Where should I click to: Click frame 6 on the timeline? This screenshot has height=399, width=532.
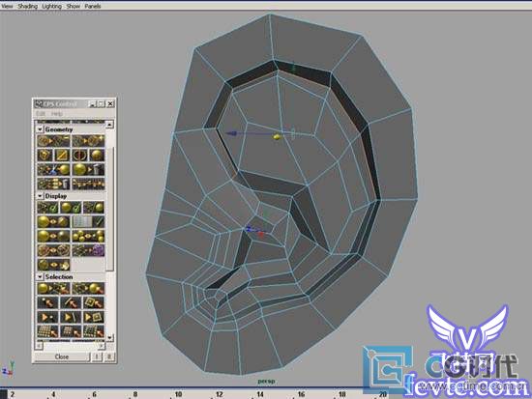click(95, 394)
